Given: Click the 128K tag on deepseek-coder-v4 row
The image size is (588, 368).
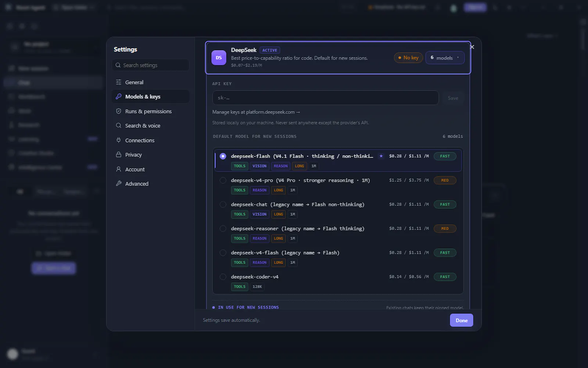Looking at the screenshot, I should tap(257, 287).
